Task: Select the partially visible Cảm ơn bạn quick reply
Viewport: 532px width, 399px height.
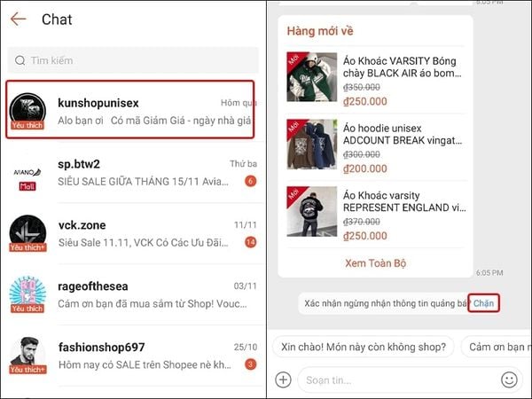Action: tap(497, 347)
